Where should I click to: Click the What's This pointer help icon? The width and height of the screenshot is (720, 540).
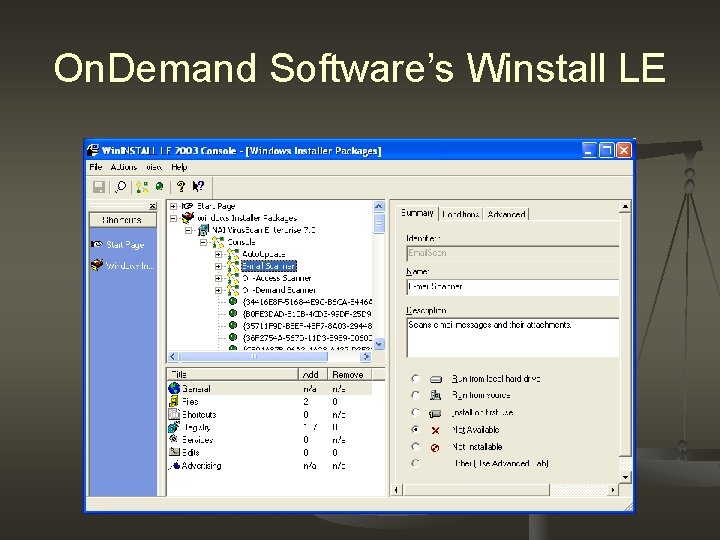(198, 186)
